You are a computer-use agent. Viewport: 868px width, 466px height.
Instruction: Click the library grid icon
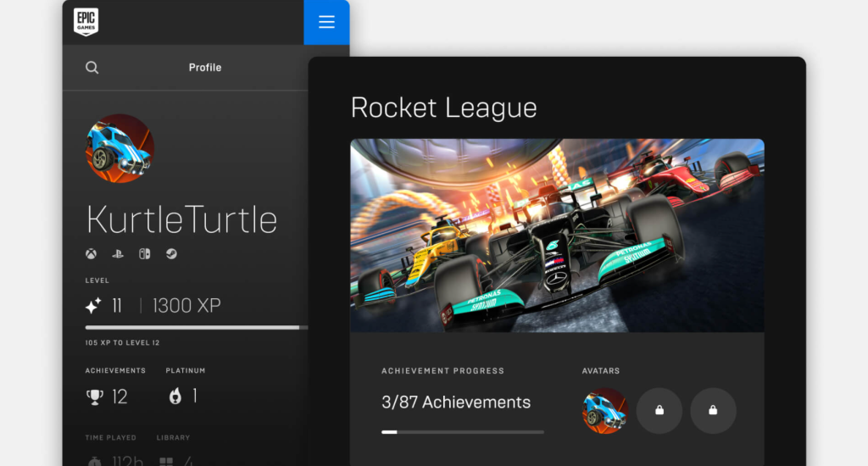click(x=166, y=461)
